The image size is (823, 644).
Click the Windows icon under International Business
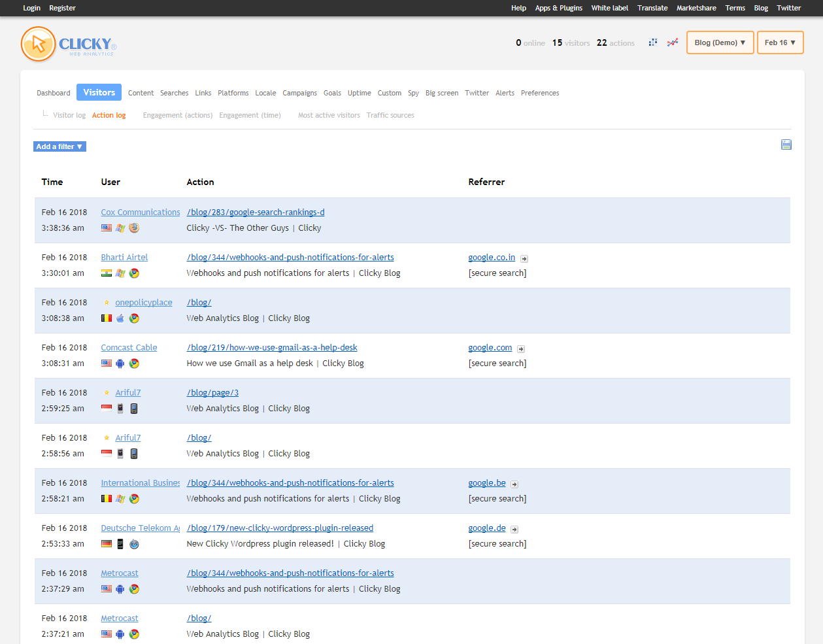pos(120,499)
